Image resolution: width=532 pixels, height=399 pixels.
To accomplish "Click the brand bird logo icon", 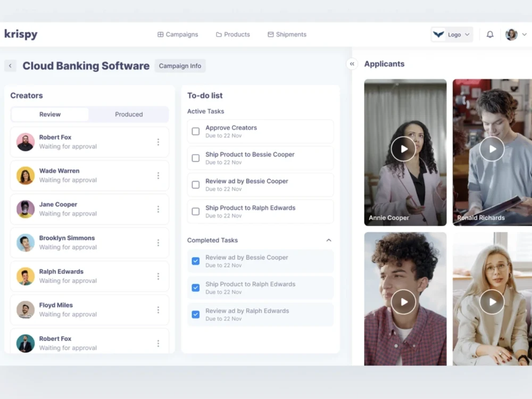I will pos(438,34).
